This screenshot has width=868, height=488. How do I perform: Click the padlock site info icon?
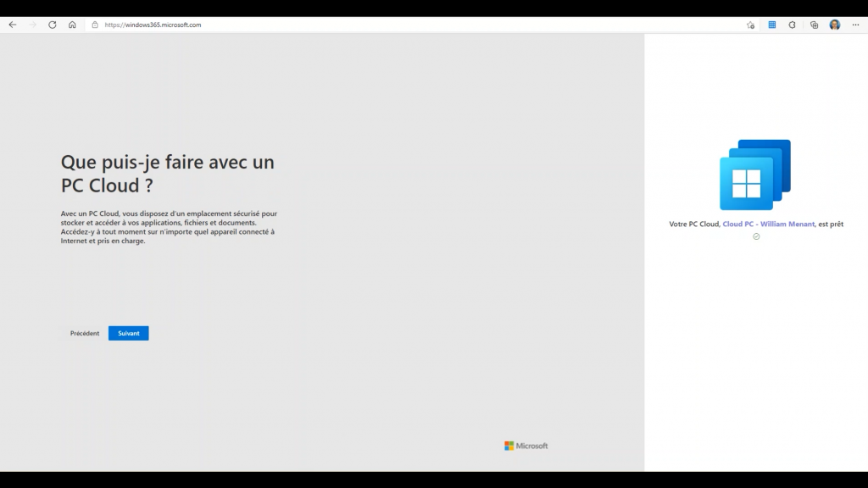(95, 25)
